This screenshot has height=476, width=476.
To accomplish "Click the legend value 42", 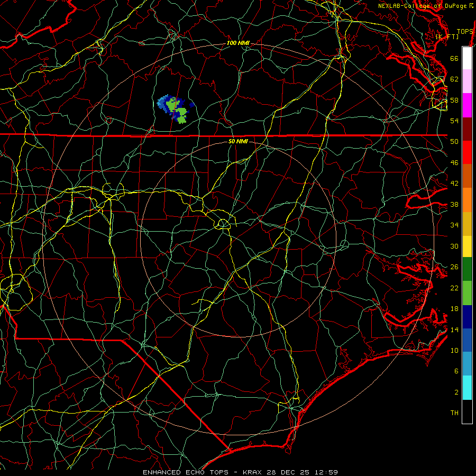I will [x=454, y=184].
